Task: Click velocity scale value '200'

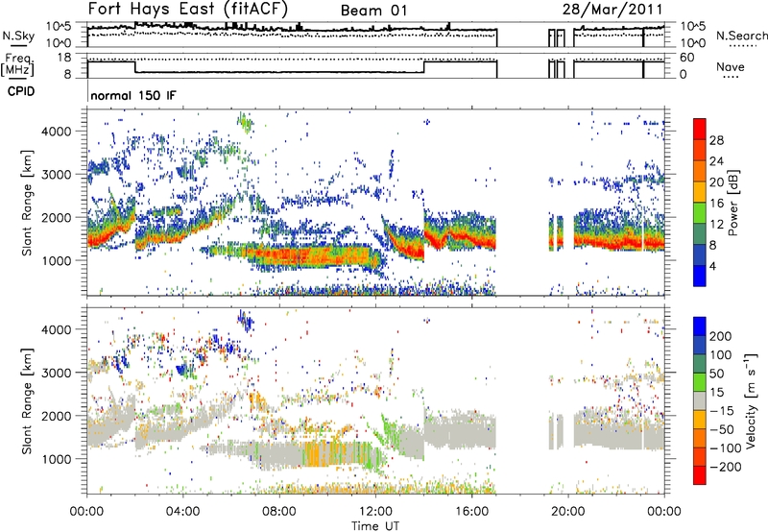Action: click(x=721, y=336)
